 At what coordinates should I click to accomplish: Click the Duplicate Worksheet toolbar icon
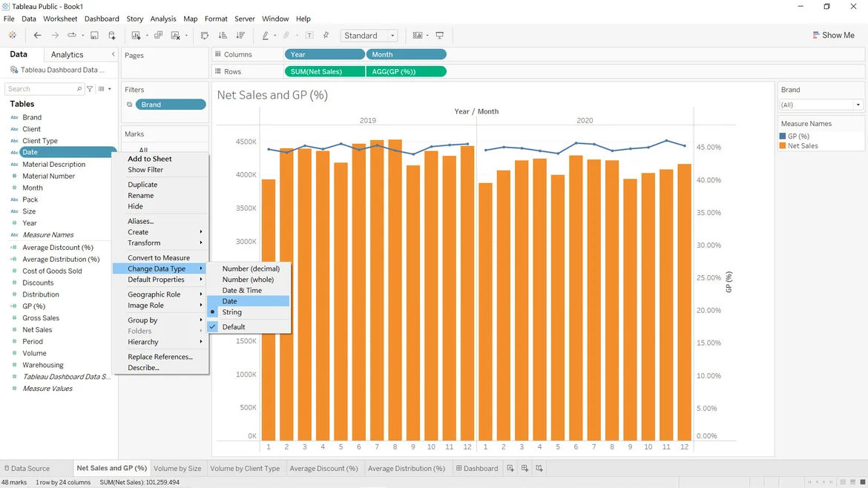158,36
